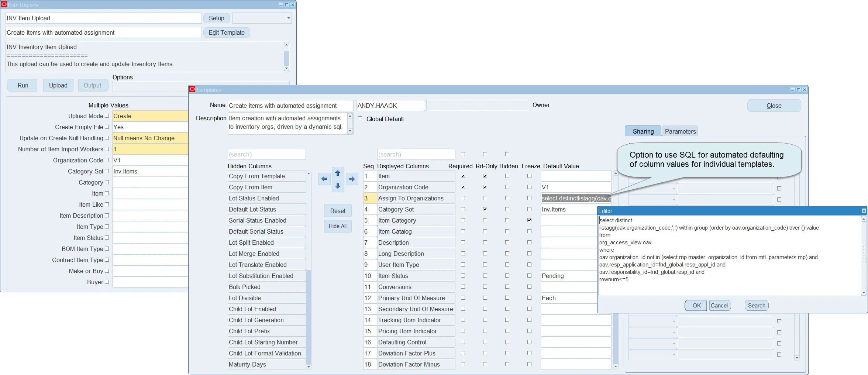Open the second sharing dropdown below the tooltip
868x375 pixels.
pyautogui.click(x=674, y=200)
